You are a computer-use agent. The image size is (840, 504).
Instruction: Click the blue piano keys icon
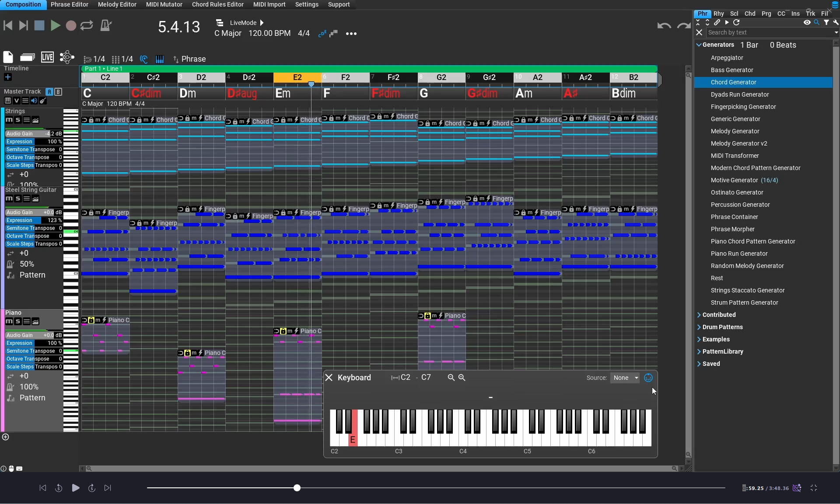(x=160, y=59)
